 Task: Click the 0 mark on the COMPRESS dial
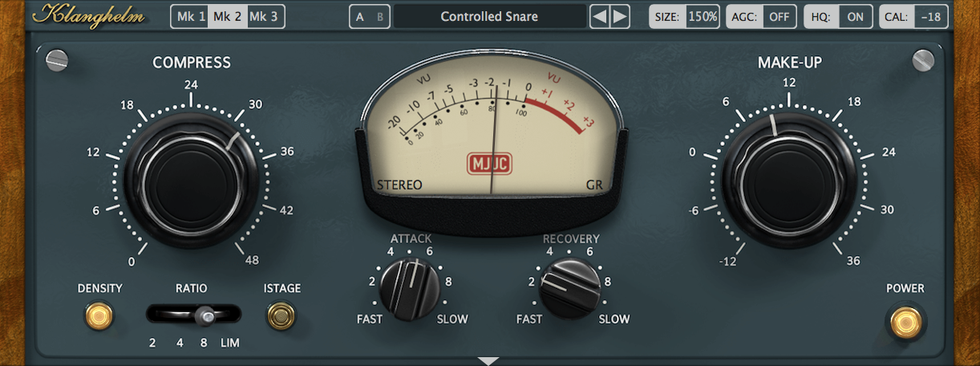coord(132,261)
